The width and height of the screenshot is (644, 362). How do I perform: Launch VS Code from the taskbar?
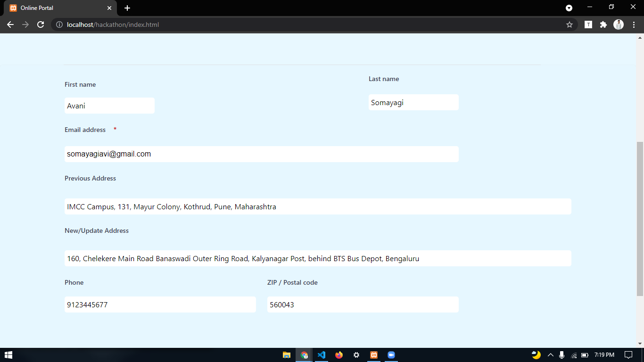pos(322,355)
